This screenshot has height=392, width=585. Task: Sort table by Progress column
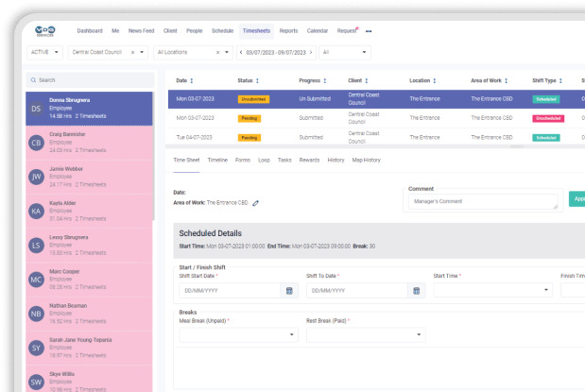click(x=325, y=80)
